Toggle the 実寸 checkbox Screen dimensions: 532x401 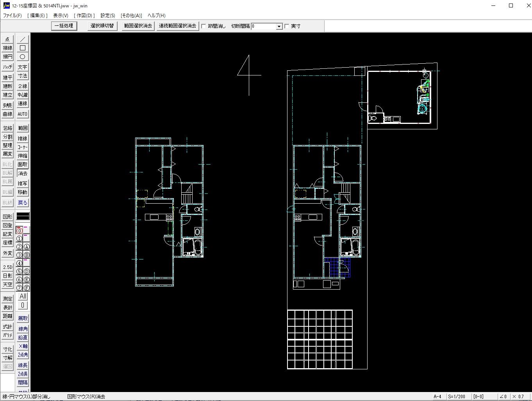[x=287, y=26]
